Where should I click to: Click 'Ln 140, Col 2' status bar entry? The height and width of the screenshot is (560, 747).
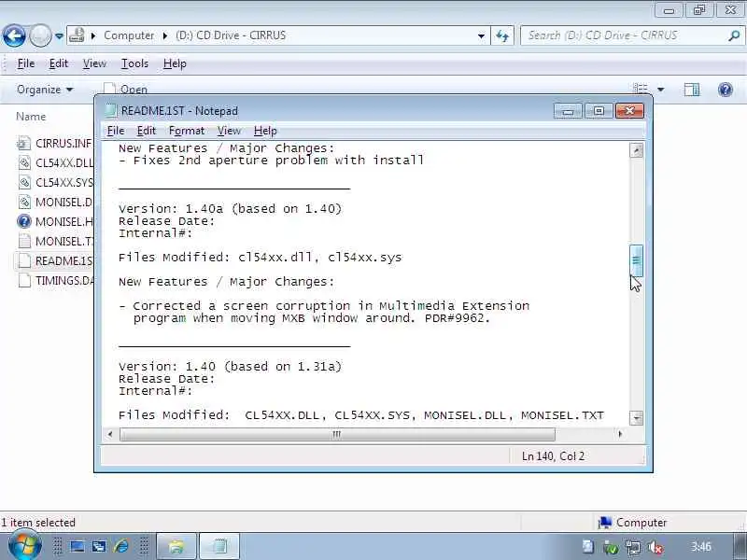[553, 456]
